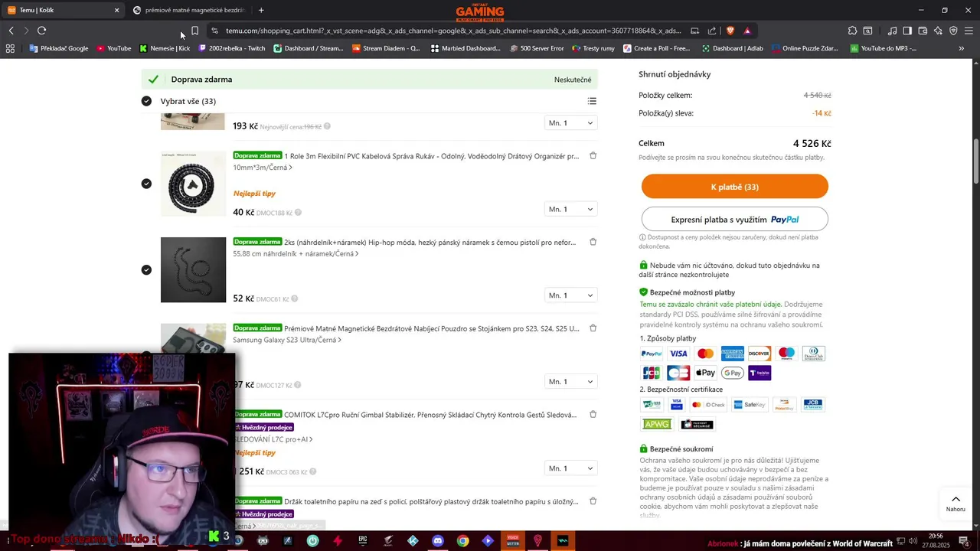Image resolution: width=980 pixels, height=551 pixels.
Task: Reload the page with browser refresh icon
Action: click(x=41, y=31)
